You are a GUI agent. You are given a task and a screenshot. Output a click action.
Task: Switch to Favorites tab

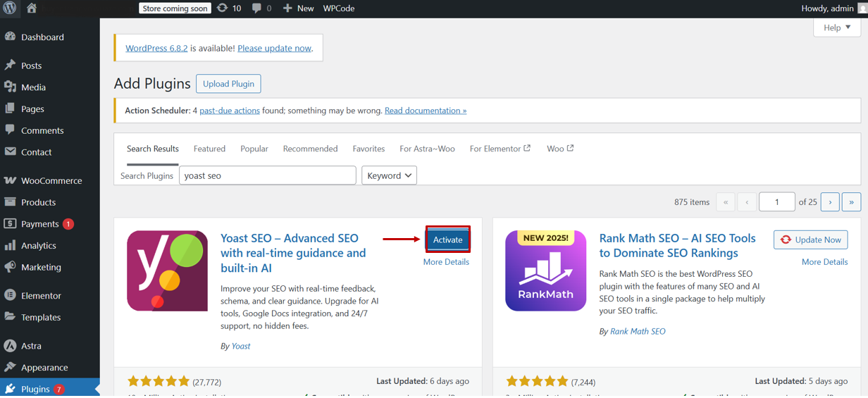coord(368,149)
